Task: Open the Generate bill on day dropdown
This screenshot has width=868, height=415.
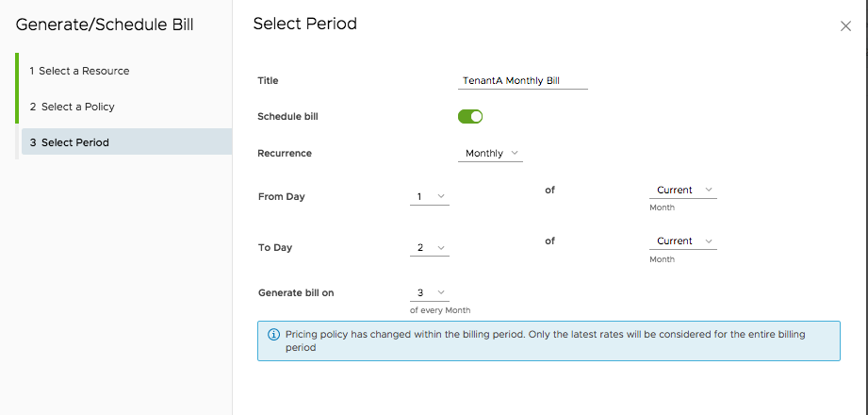Action: coord(429,293)
